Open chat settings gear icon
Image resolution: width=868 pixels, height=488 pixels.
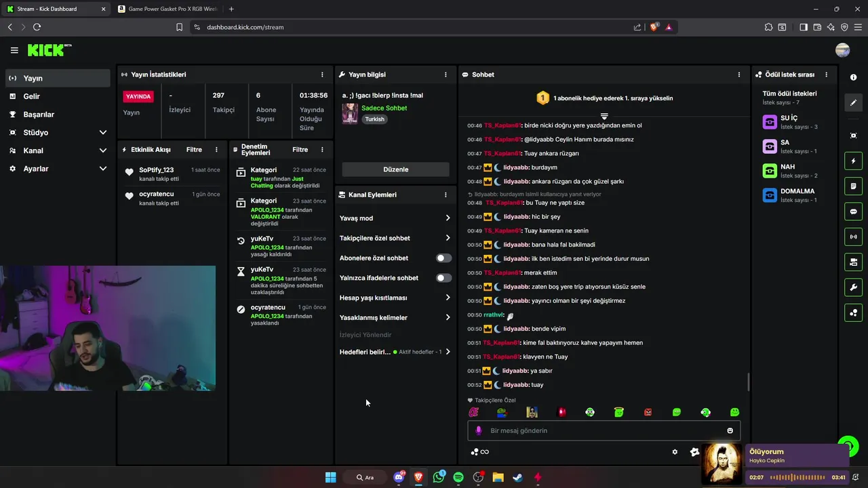point(675,452)
